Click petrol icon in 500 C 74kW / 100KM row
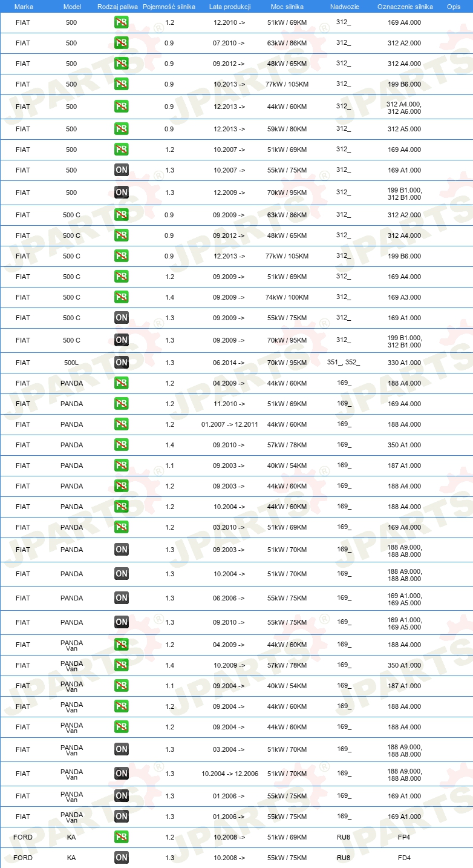Image resolution: width=473 pixels, height=868 pixels. coord(121,297)
